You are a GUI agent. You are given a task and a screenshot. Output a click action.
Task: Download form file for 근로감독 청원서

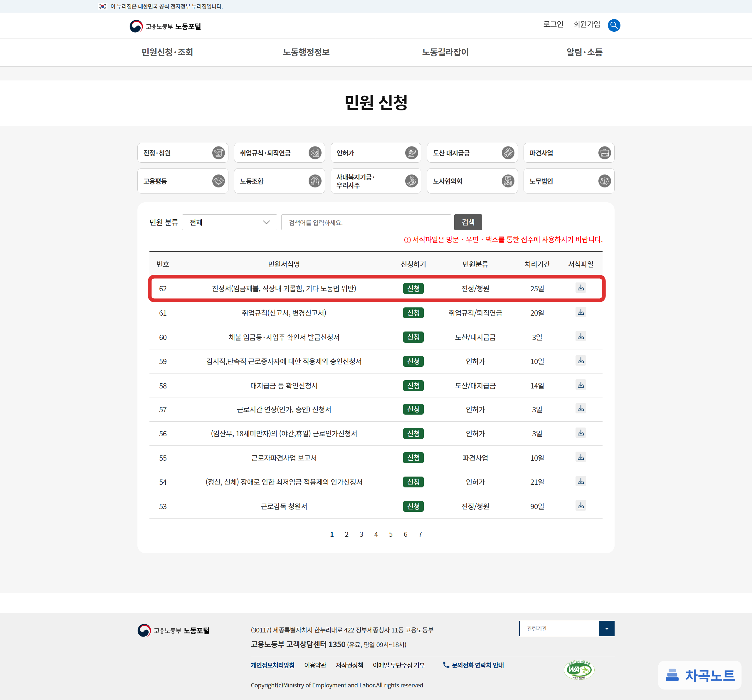(x=581, y=506)
